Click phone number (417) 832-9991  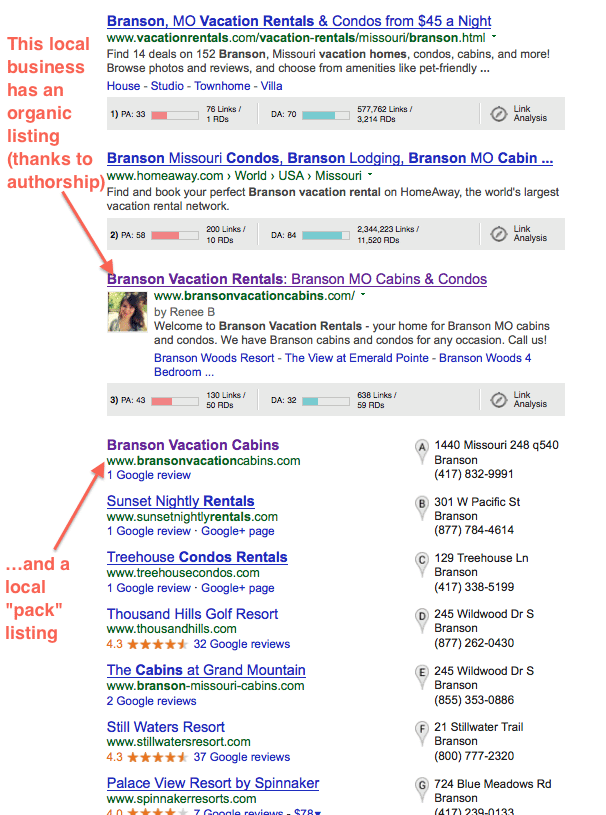[x=474, y=474]
